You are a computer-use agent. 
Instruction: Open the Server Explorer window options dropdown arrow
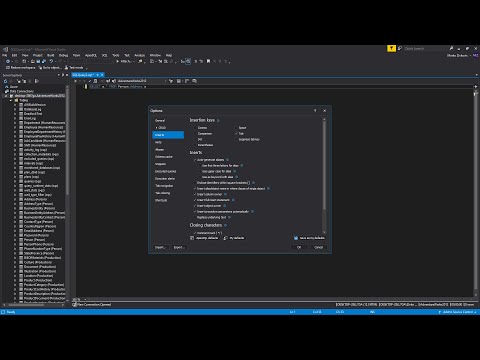coord(59,75)
